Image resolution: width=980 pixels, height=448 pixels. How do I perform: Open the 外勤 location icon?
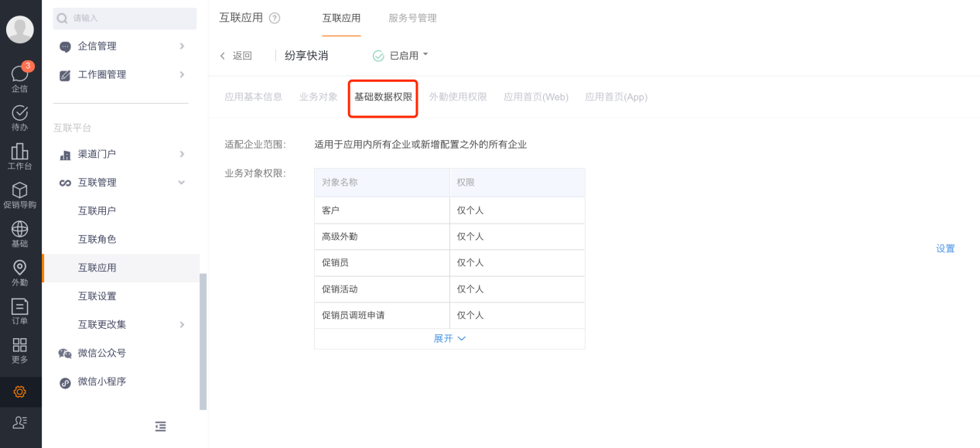click(20, 267)
